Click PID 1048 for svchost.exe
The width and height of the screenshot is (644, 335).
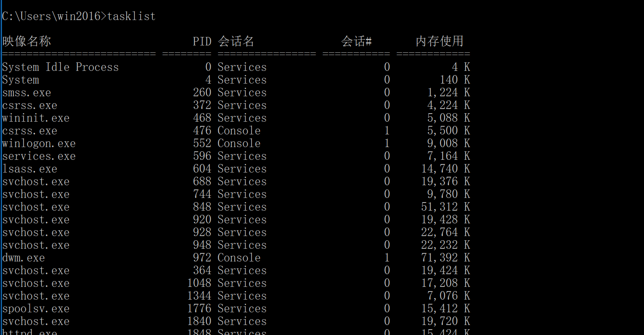(199, 283)
